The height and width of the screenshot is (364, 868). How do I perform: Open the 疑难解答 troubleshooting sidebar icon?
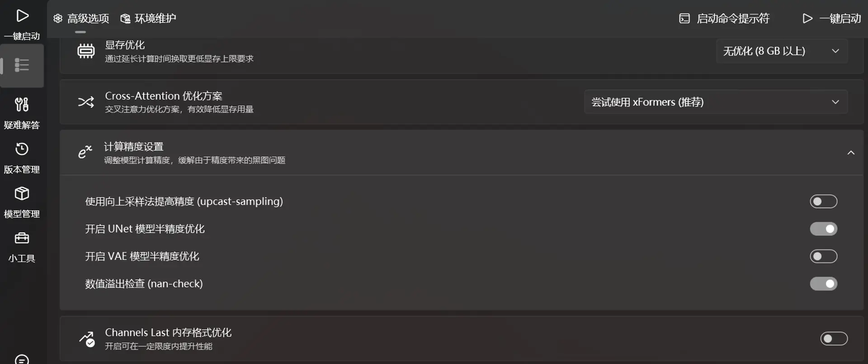(x=22, y=105)
